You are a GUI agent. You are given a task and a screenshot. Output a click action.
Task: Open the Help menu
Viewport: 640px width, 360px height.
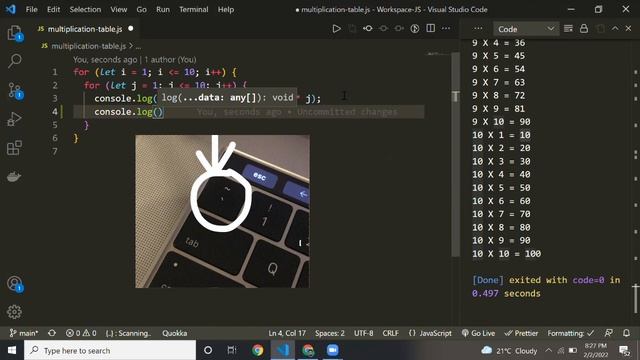pos(226,9)
